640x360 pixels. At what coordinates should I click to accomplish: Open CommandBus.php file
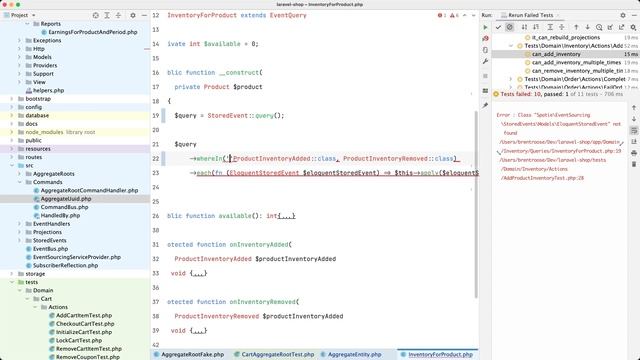coord(64,207)
